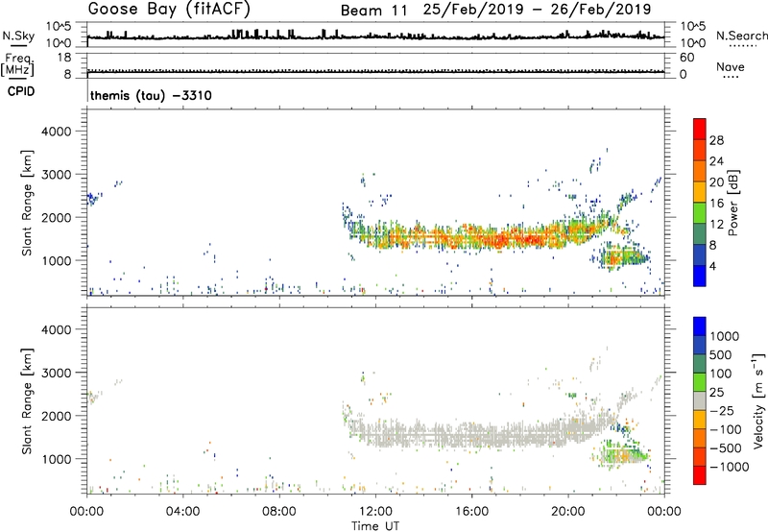Click the 'Freq. [MHz]' axis label
Viewport: 768px width, 532px height.
point(17,64)
